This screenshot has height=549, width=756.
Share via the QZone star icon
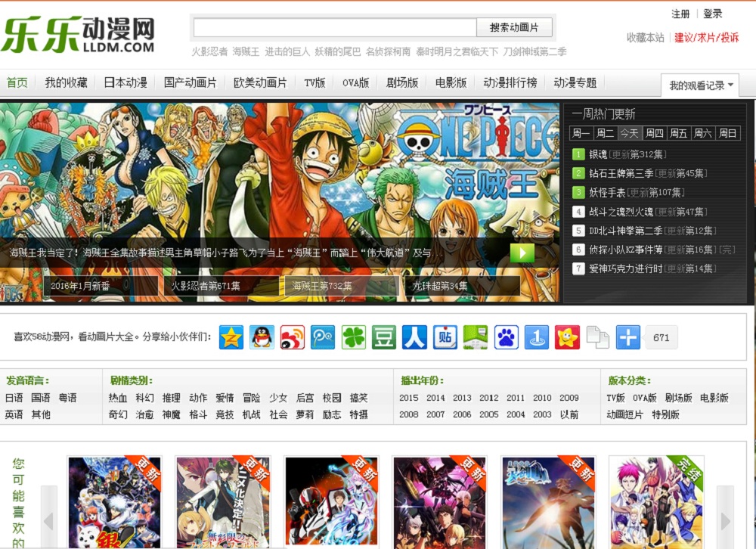[231, 337]
